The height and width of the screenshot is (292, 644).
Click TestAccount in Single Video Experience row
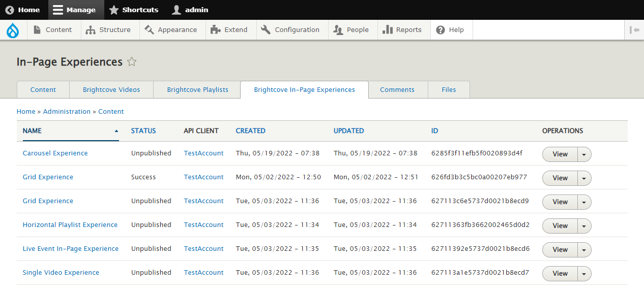tap(203, 273)
